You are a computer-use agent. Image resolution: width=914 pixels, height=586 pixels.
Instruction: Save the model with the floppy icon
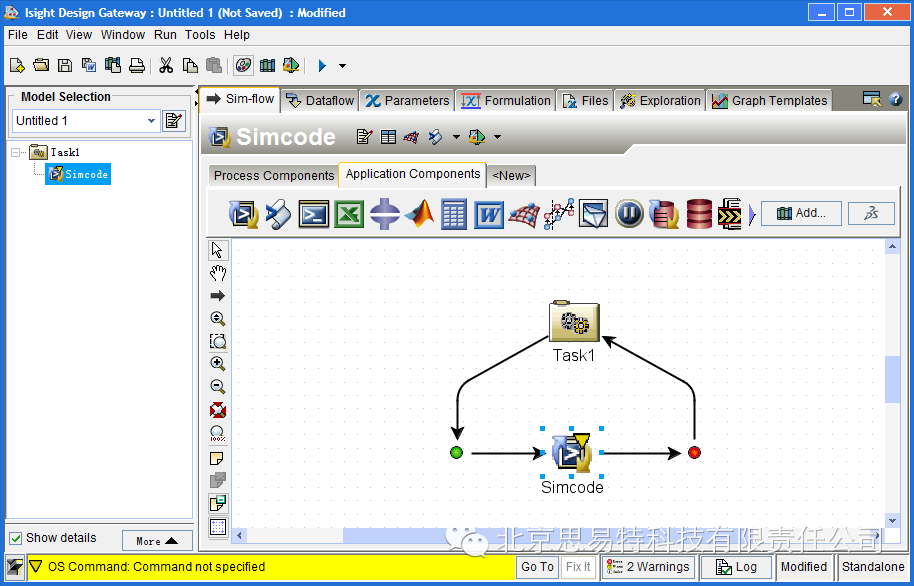65,65
